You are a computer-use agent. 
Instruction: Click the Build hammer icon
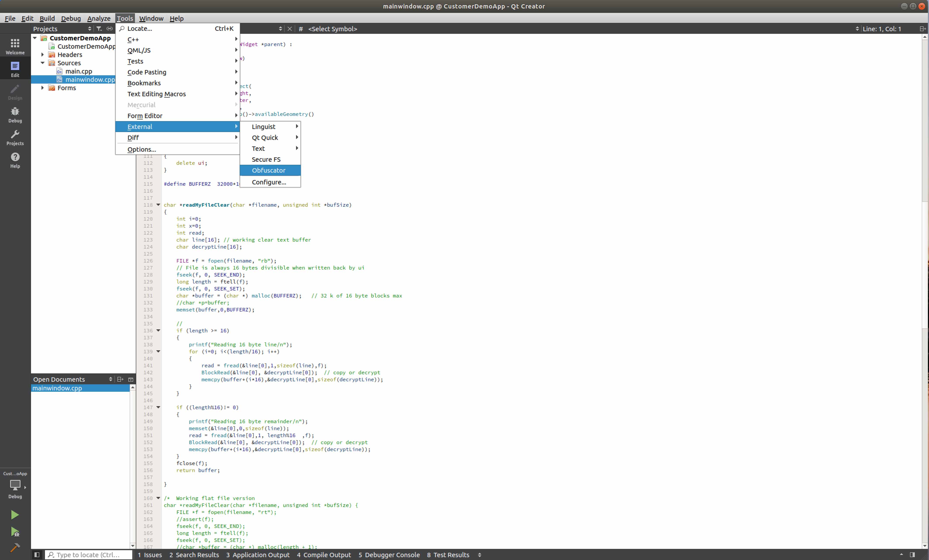[15, 547]
